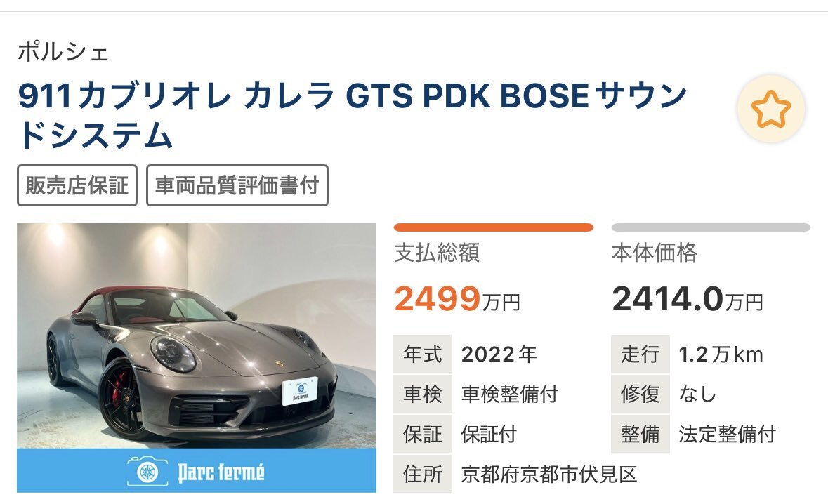Select the 販売店保証 tag

pyautogui.click(x=77, y=185)
